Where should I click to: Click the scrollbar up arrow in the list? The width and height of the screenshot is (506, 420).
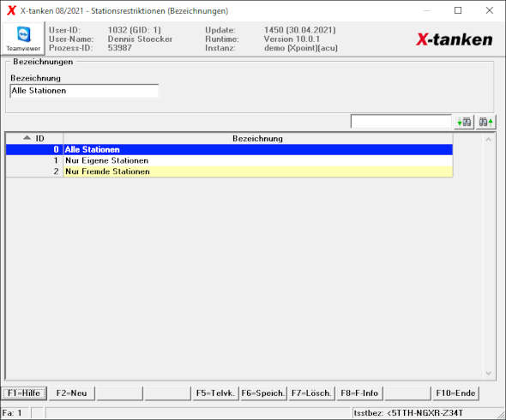click(x=489, y=140)
